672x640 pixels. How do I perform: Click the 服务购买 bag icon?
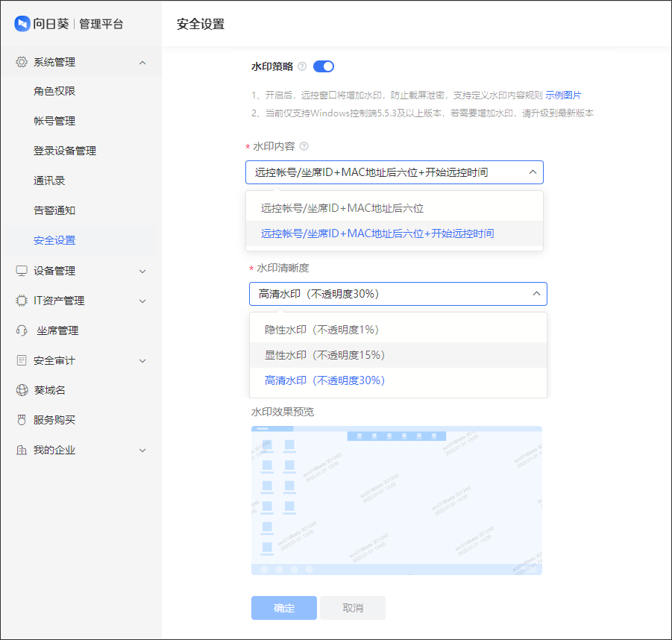(22, 420)
